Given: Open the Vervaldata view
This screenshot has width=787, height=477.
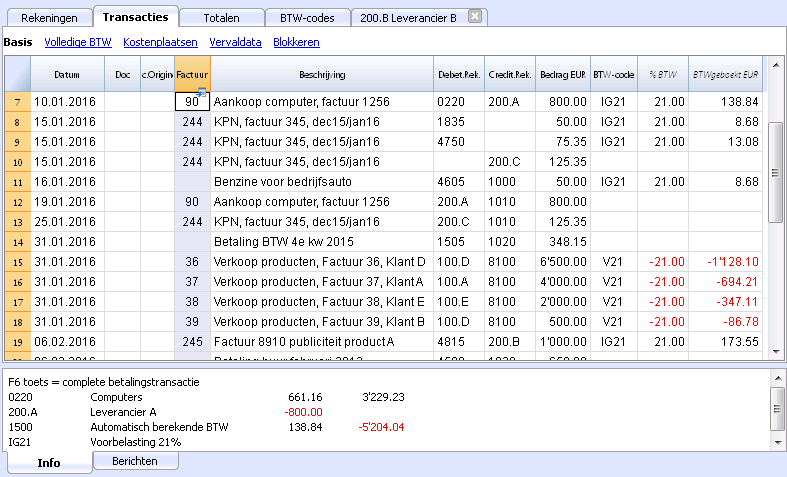Looking at the screenshot, I should click(x=235, y=42).
